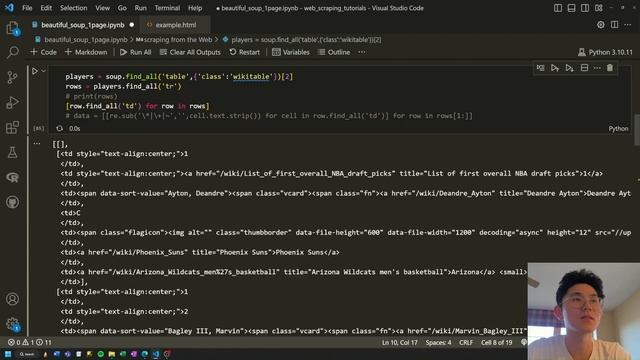This screenshot has width=640, height=360.
Task: Toggle the Variables view
Action: click(291, 52)
